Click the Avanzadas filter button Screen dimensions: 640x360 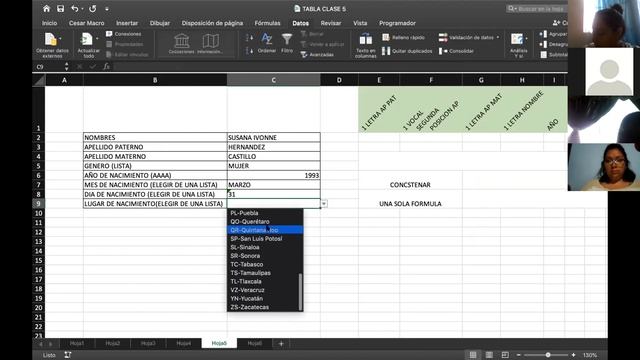[317, 54]
